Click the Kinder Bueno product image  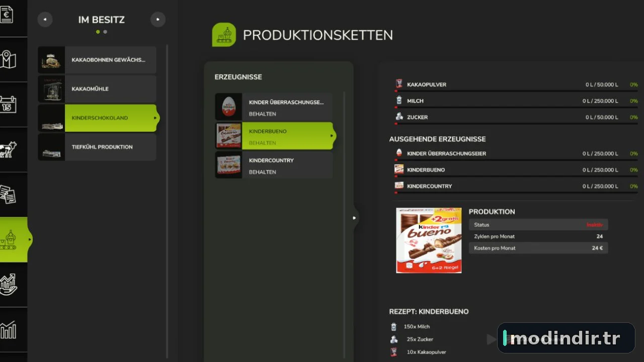[x=429, y=240]
